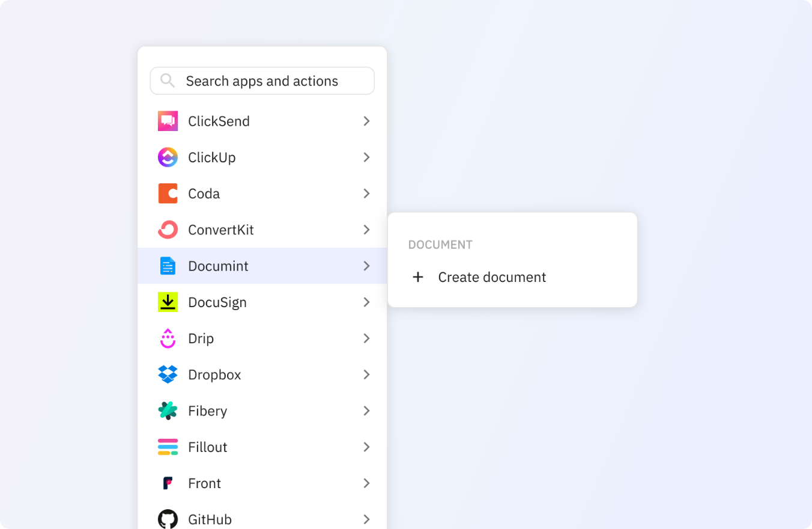
Task: Select the Documint label
Action: [x=218, y=266]
